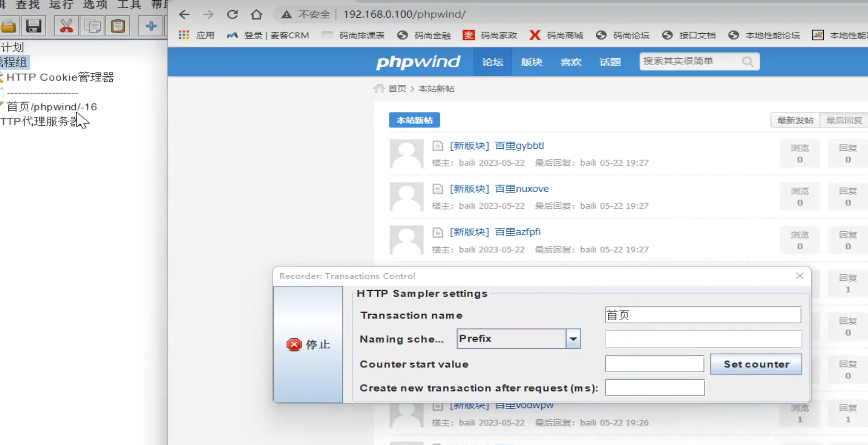This screenshot has height=445, width=868.
Task: Click the search magnifier in phpwind
Action: coord(748,61)
